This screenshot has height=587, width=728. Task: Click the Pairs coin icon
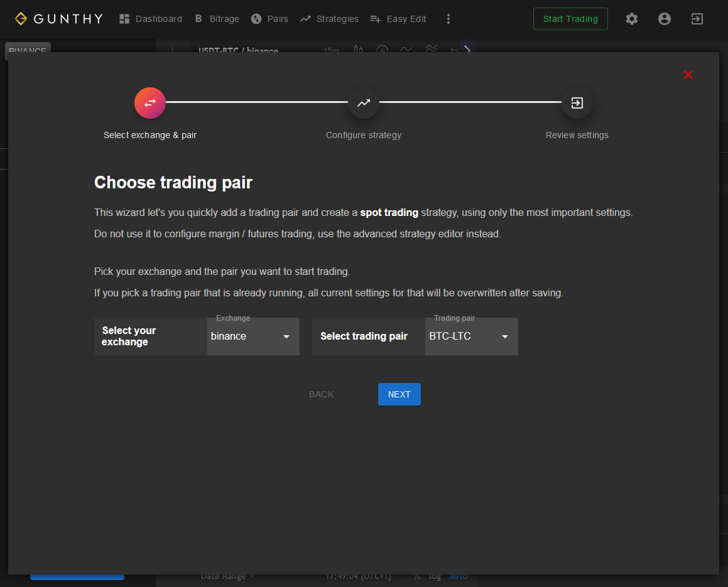click(x=256, y=19)
